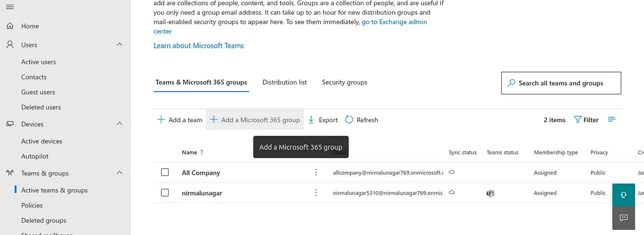Collapse the Devices section
This screenshot has width=644, height=235.
(x=119, y=124)
